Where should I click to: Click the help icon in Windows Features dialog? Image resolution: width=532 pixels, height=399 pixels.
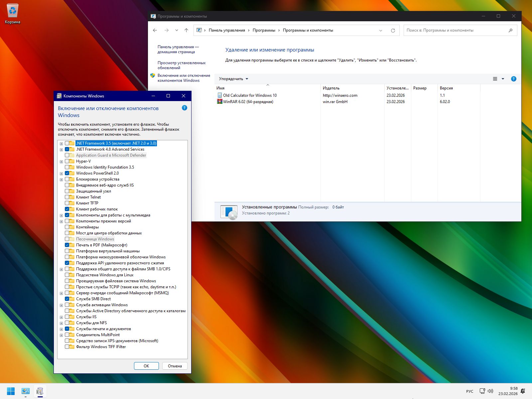click(x=185, y=108)
